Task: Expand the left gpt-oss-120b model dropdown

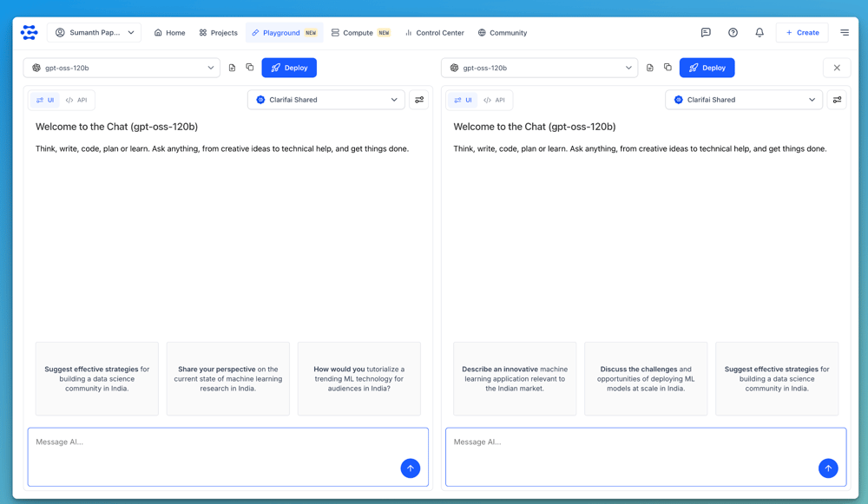Action: coord(122,68)
